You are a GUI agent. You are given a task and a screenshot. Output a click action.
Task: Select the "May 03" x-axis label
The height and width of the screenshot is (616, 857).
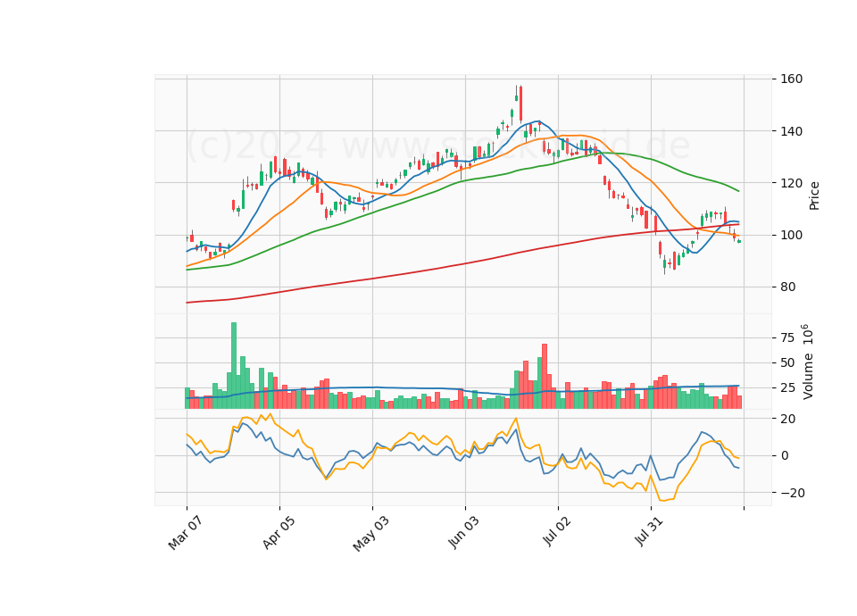pyautogui.click(x=371, y=534)
